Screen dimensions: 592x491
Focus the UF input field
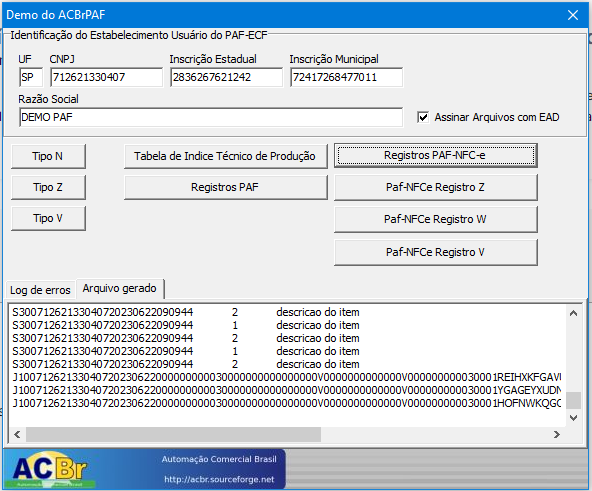tap(31, 77)
